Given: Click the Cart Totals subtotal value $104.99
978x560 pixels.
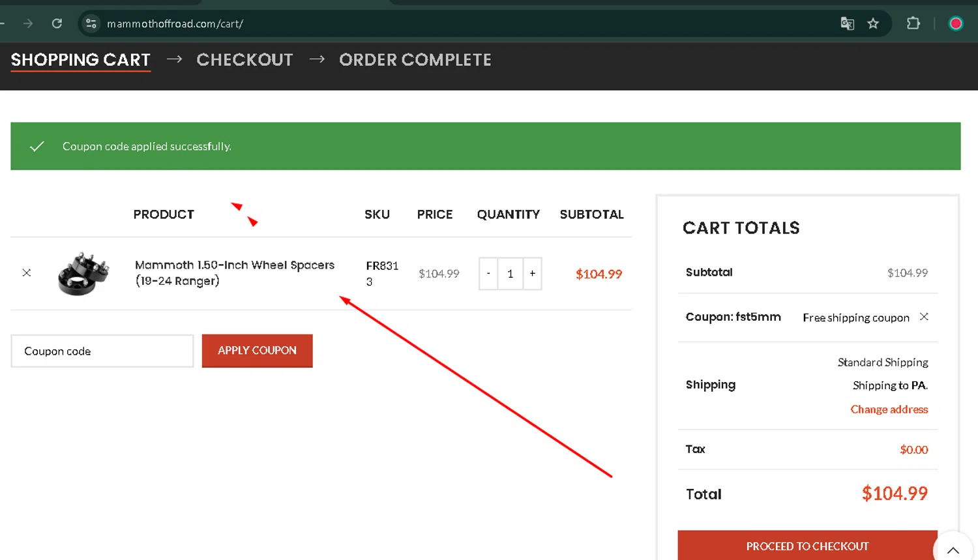Looking at the screenshot, I should (x=908, y=273).
